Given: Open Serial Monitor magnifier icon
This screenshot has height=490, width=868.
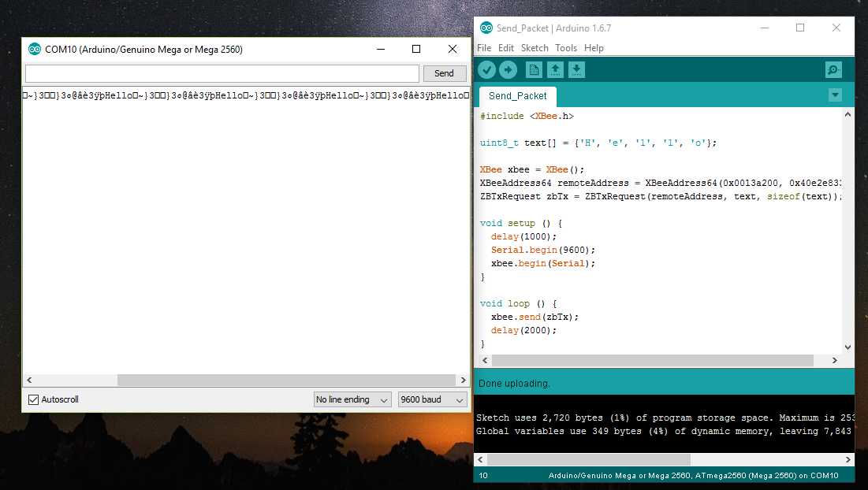Looking at the screenshot, I should click(833, 69).
